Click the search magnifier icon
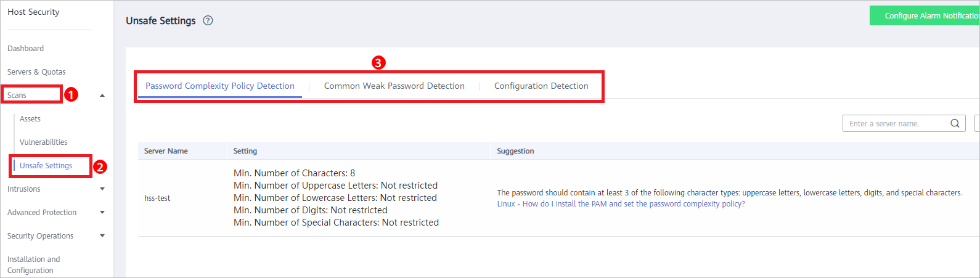 955,123
